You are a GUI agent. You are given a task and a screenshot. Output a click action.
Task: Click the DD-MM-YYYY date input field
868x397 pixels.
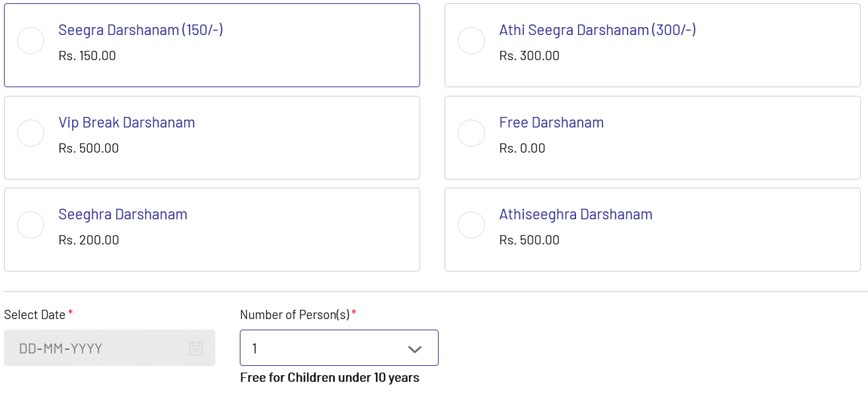pyautogui.click(x=110, y=348)
